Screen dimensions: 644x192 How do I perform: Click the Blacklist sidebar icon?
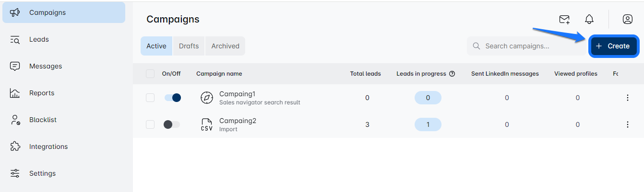click(x=15, y=120)
